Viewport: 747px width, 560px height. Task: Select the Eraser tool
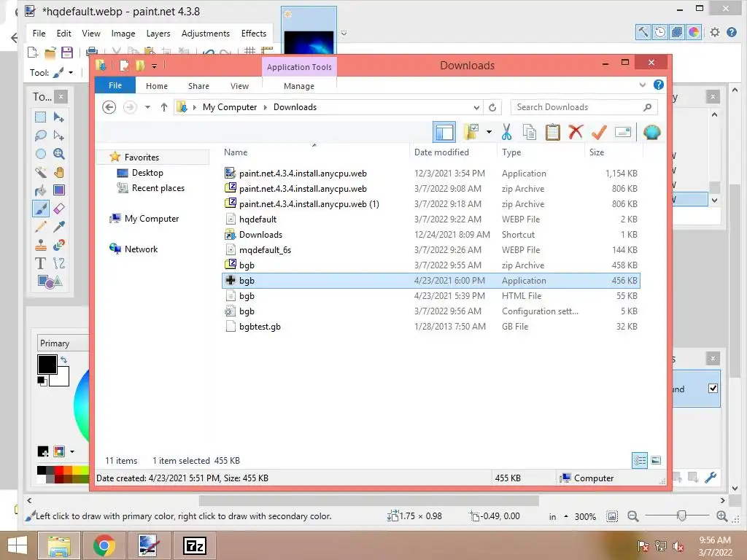click(x=59, y=209)
